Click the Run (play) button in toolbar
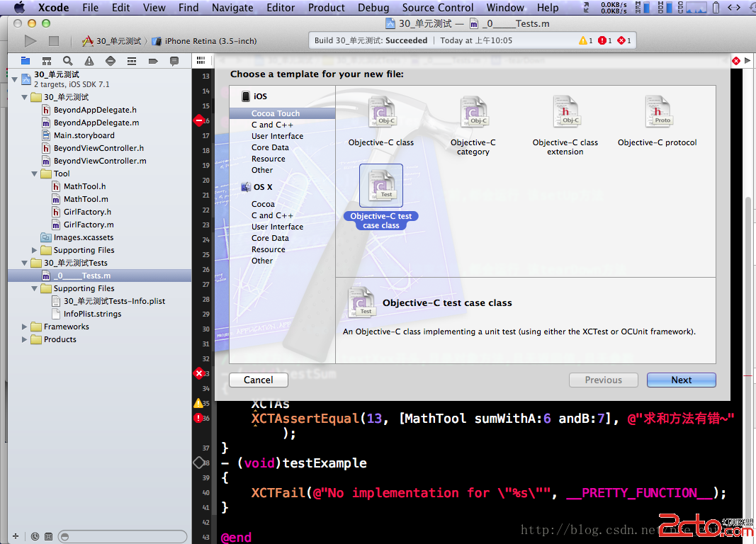The image size is (756, 544). tap(30, 41)
